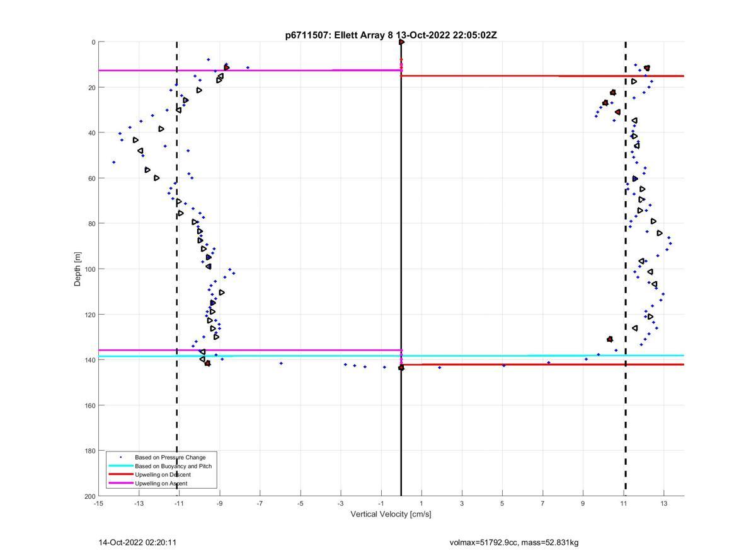
Task: Click the depth tick label '60'
Action: pos(91,178)
